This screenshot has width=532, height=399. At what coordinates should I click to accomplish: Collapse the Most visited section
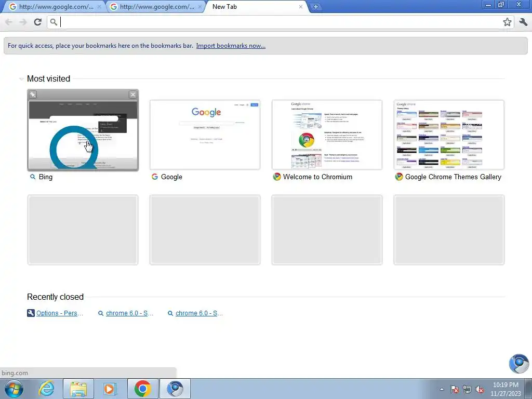(21, 79)
